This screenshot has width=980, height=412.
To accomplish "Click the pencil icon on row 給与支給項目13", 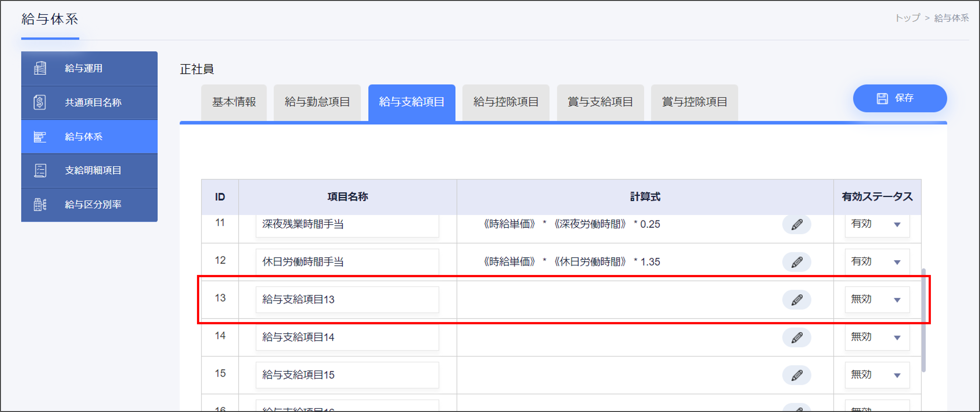I will pyautogui.click(x=797, y=299).
